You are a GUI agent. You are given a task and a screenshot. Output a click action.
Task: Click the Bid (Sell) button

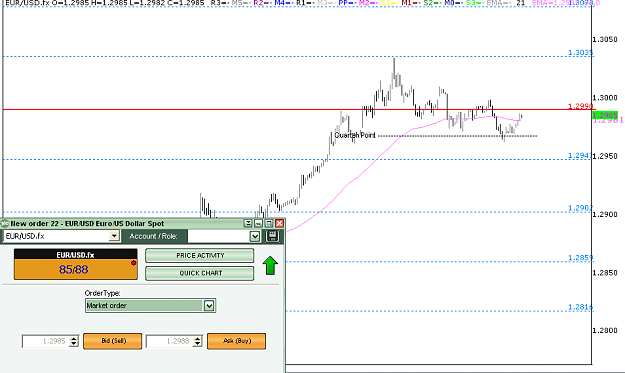[112, 341]
